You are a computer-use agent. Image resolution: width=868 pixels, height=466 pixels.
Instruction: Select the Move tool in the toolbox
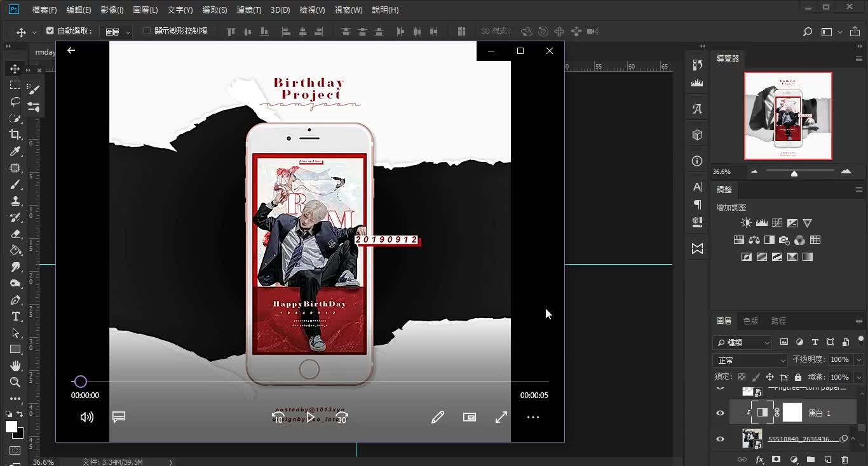pos(15,69)
